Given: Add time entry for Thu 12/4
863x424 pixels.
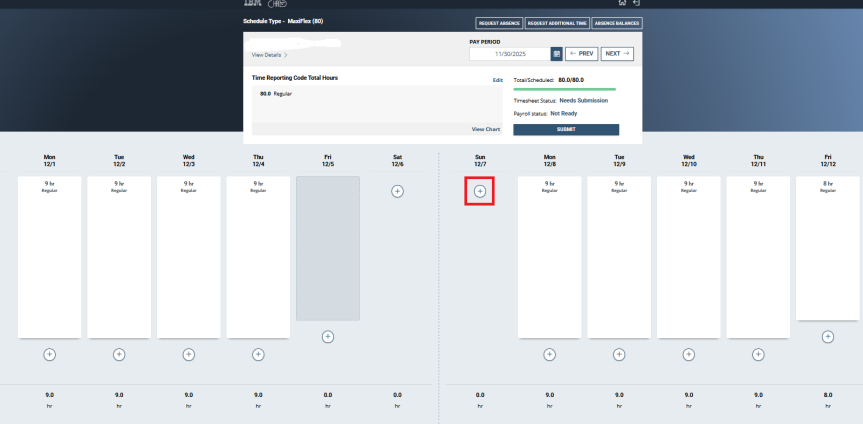Looking at the screenshot, I should point(258,355).
